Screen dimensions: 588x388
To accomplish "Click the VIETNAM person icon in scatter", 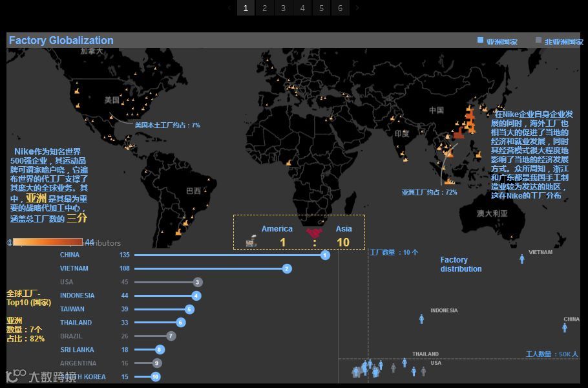I will coord(522,259).
